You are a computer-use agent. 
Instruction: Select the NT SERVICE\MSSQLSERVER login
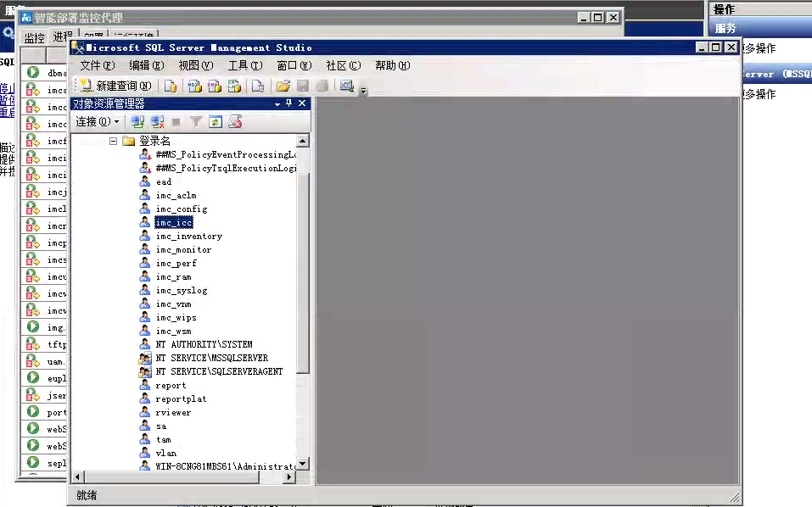[212, 358]
